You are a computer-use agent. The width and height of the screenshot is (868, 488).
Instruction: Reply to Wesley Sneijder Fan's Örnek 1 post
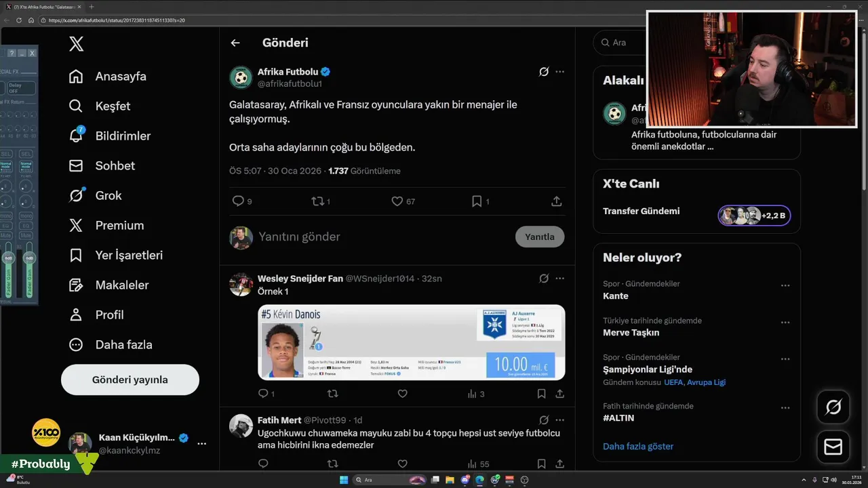(x=263, y=393)
